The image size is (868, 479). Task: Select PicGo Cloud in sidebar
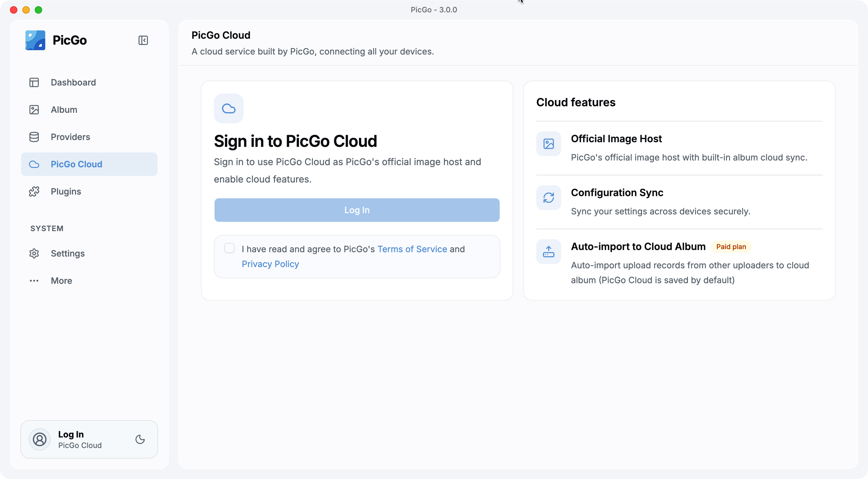pos(89,165)
